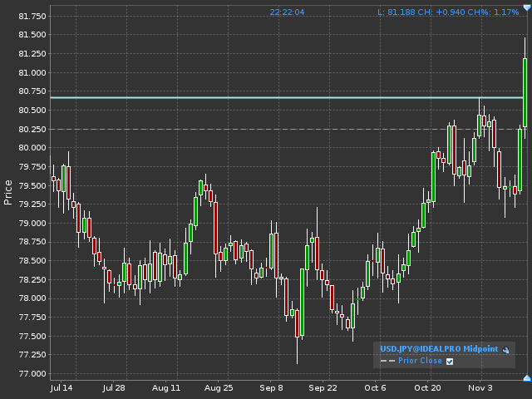
Task: Click the tall green final candlestick near 81.188
Action: pyautogui.click(x=525, y=92)
